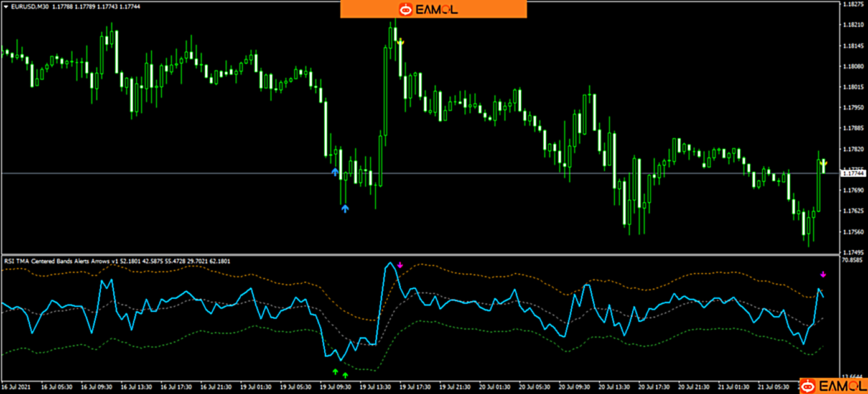Viewport: 868px width, 394px height.
Task: Select the magenta down arrow above the RSI peak
Action: pyautogui.click(x=400, y=265)
